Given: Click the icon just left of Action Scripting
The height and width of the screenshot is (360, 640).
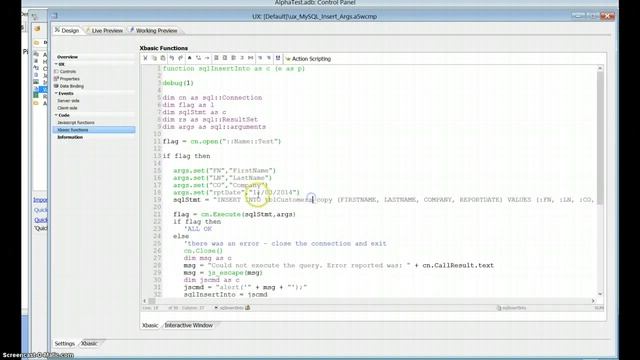Looking at the screenshot, I should coord(278,58).
